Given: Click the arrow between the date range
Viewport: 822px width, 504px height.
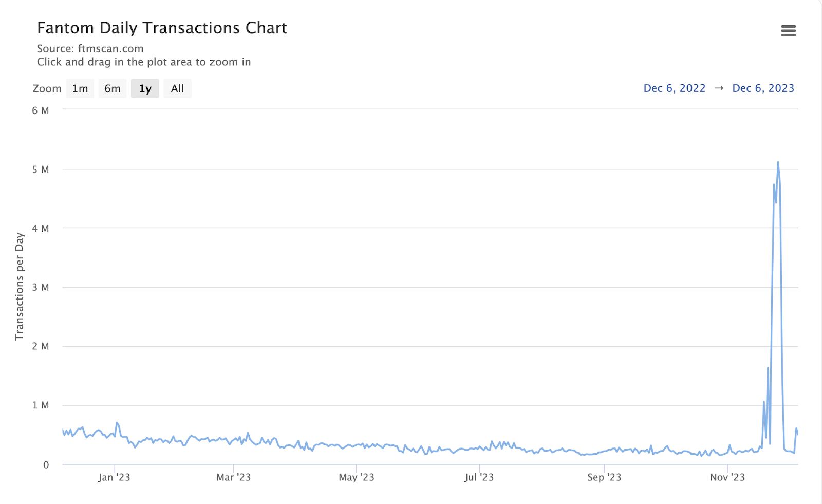Looking at the screenshot, I should point(719,88).
